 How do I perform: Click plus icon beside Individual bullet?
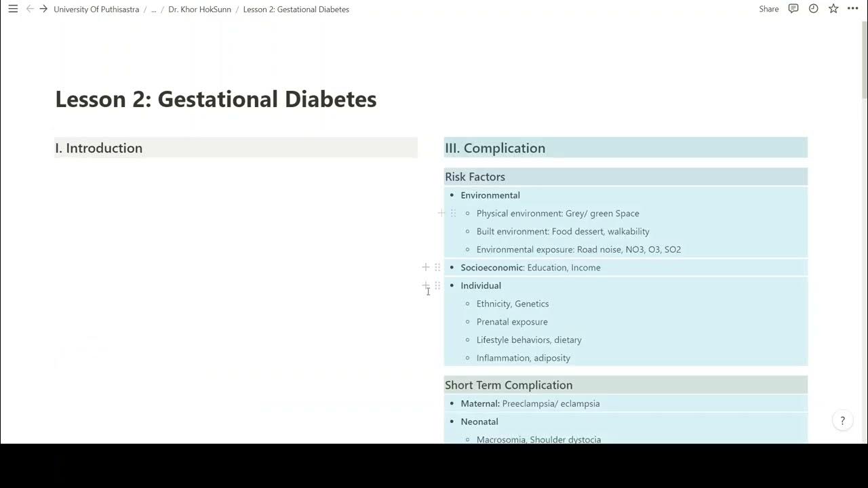(426, 285)
